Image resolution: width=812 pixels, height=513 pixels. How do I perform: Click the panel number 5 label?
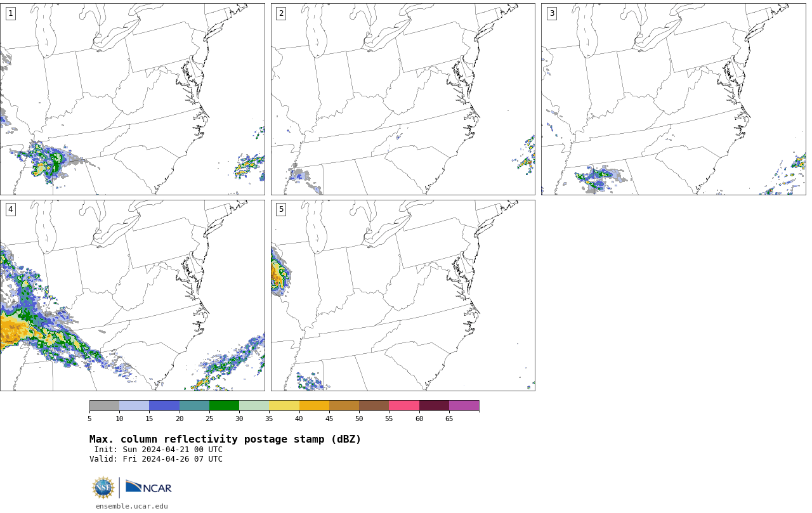point(281,209)
